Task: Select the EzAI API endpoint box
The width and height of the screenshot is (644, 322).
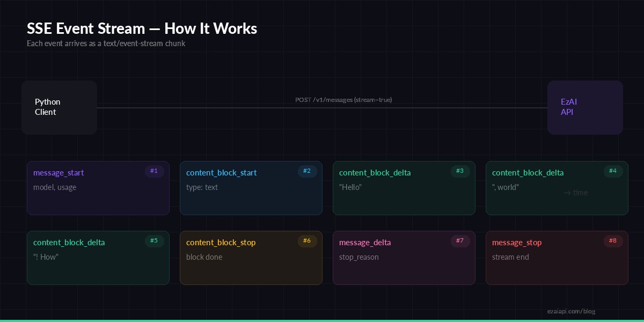Action: [x=585, y=107]
